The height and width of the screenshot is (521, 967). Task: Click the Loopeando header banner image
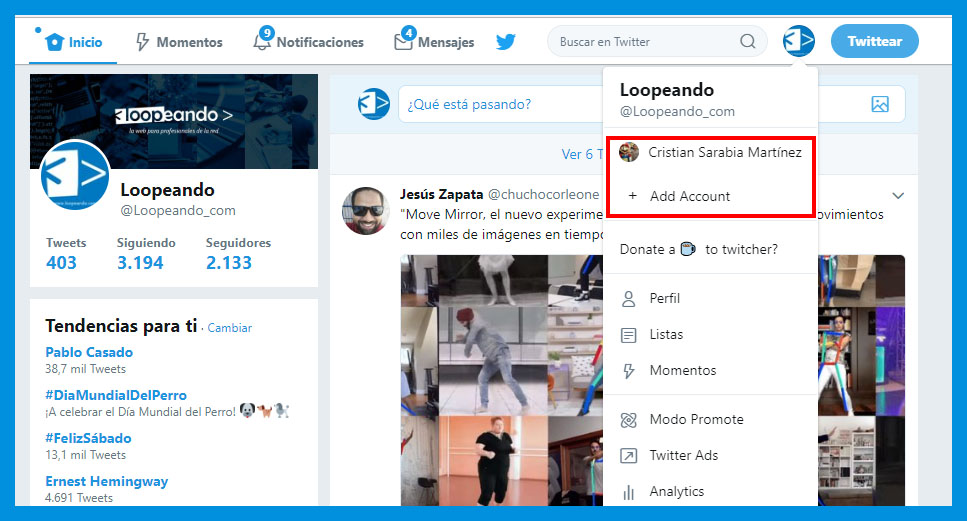point(174,121)
